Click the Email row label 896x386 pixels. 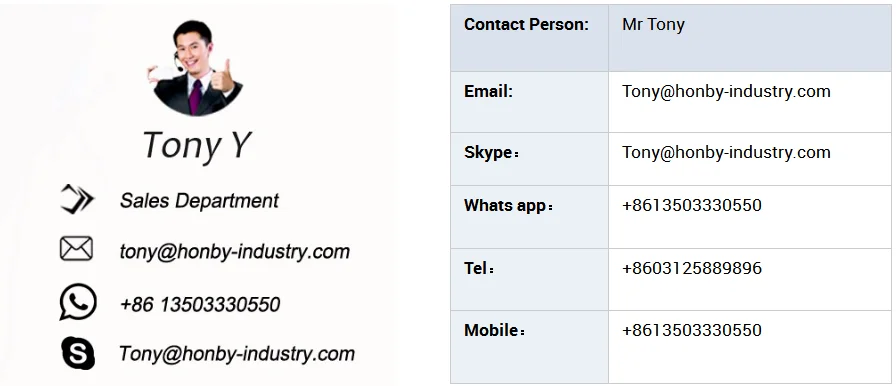coord(489,91)
